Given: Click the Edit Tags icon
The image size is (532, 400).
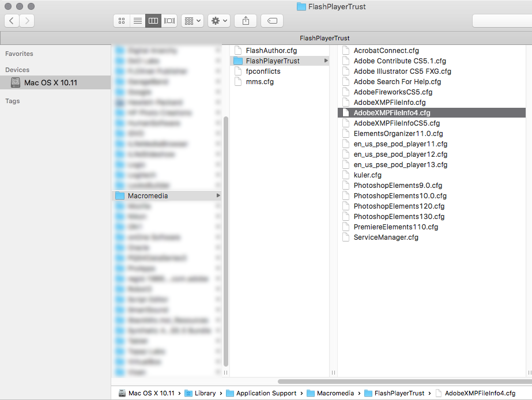Looking at the screenshot, I should pyautogui.click(x=271, y=20).
